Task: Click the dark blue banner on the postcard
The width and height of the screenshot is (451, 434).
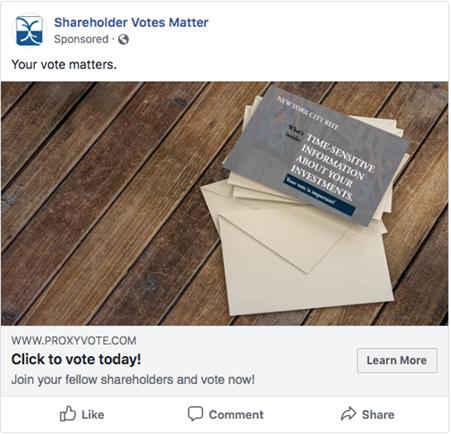Action: click(x=319, y=195)
